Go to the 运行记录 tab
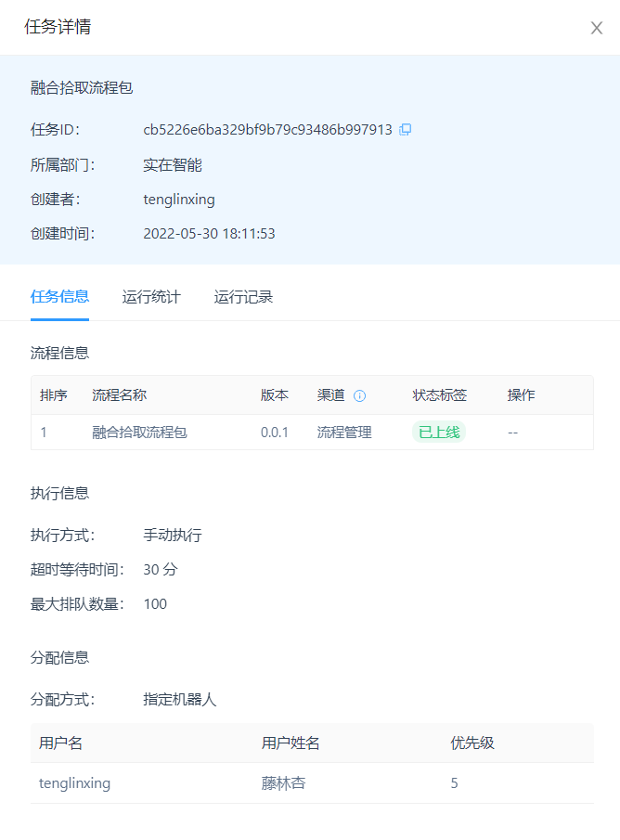620x840 pixels. pos(243,297)
